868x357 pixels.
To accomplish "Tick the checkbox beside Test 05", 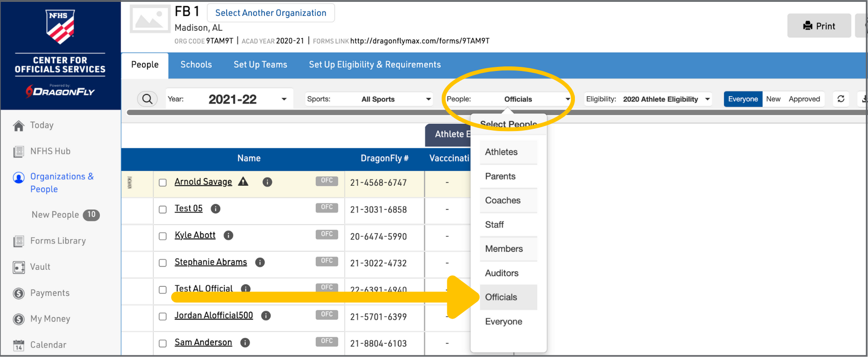I will 163,209.
